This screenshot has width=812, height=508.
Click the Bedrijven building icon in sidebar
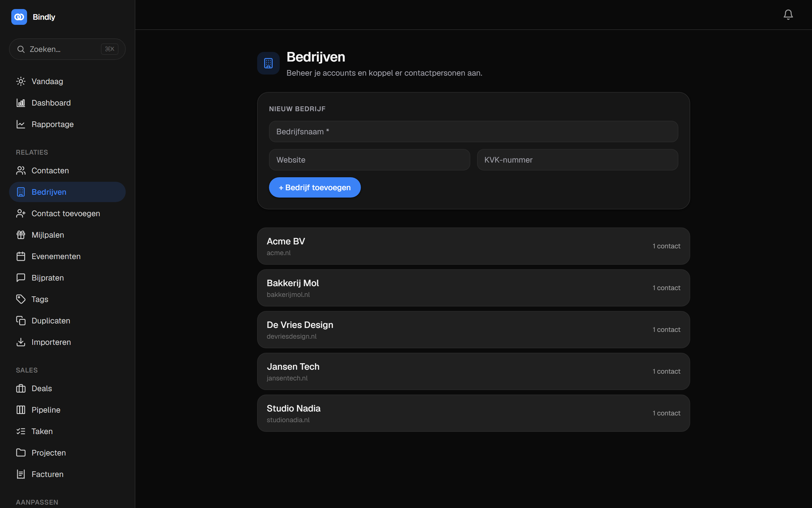point(21,192)
